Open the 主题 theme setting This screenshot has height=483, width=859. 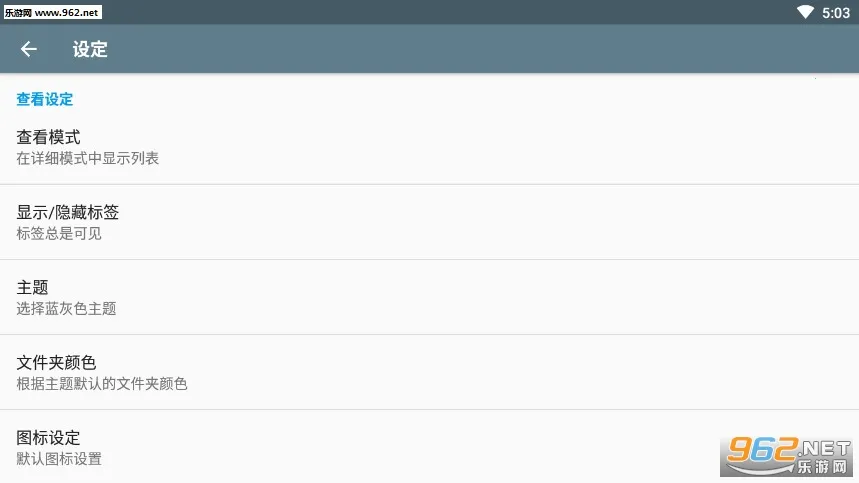point(32,287)
